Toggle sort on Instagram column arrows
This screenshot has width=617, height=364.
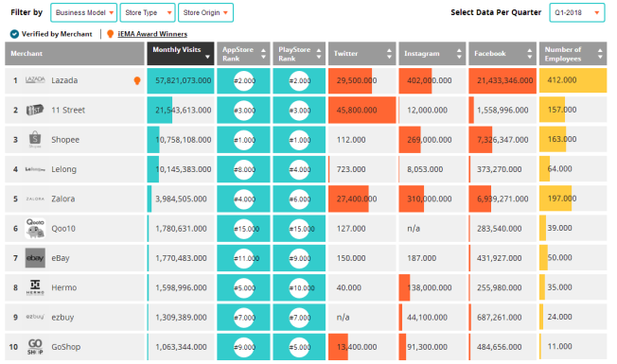pos(459,54)
